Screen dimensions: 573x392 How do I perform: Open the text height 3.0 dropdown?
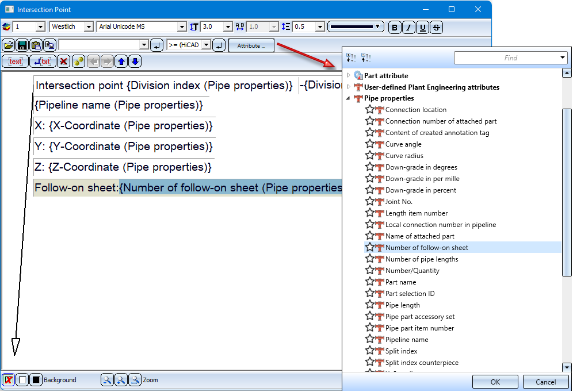point(228,26)
